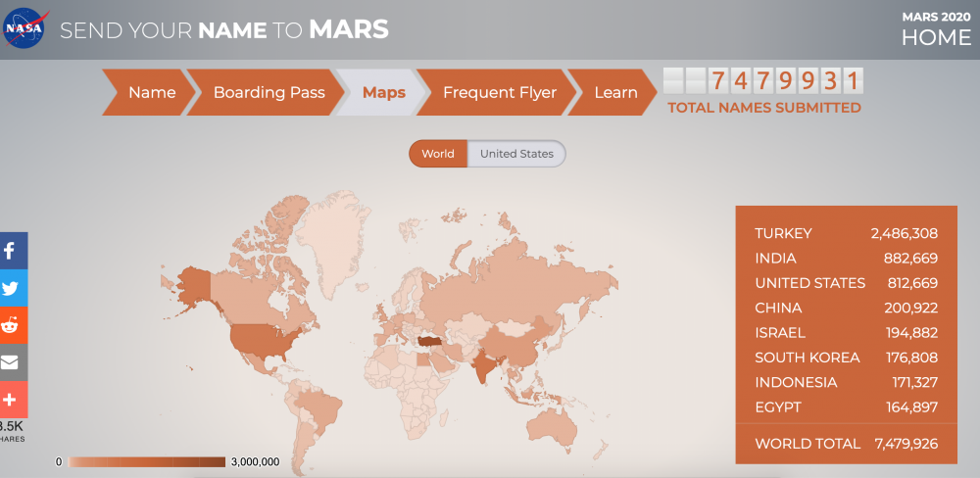The height and width of the screenshot is (478, 980).
Task: Open the Learn tab
Action: [614, 93]
